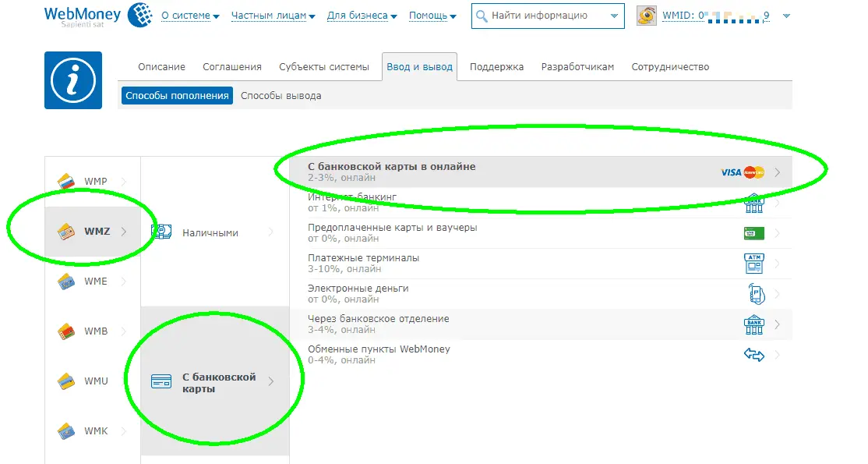Screen dimensions: 868x464
Task: Open the Частным лицам dropdown menu
Action: [x=273, y=16]
